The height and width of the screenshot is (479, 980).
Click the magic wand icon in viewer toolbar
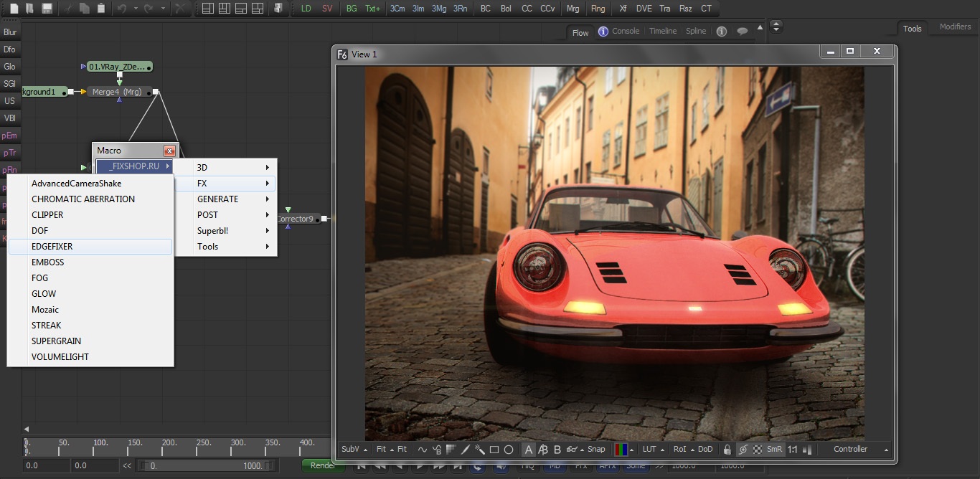click(479, 450)
